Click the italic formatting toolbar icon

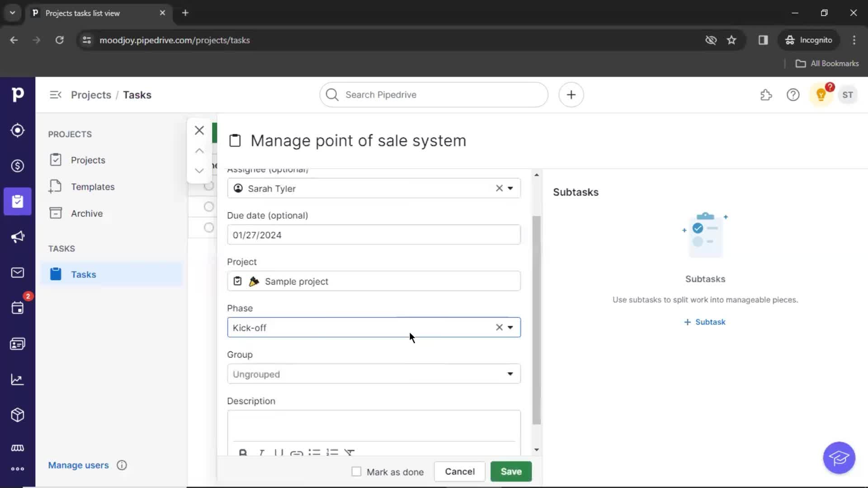pyautogui.click(x=260, y=453)
